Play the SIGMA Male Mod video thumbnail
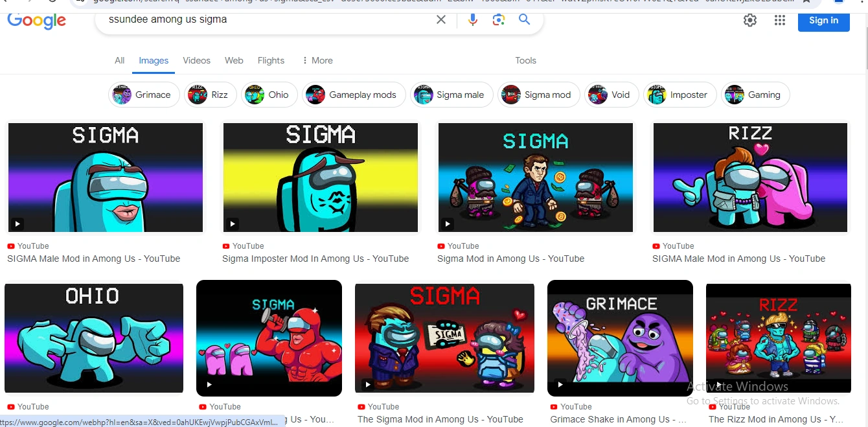The height and width of the screenshot is (427, 868). (105, 177)
